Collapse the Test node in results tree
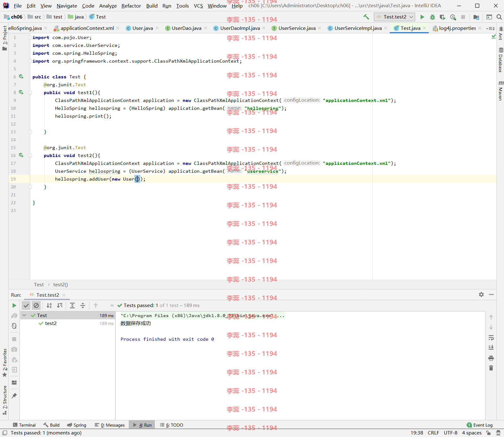 (24, 315)
